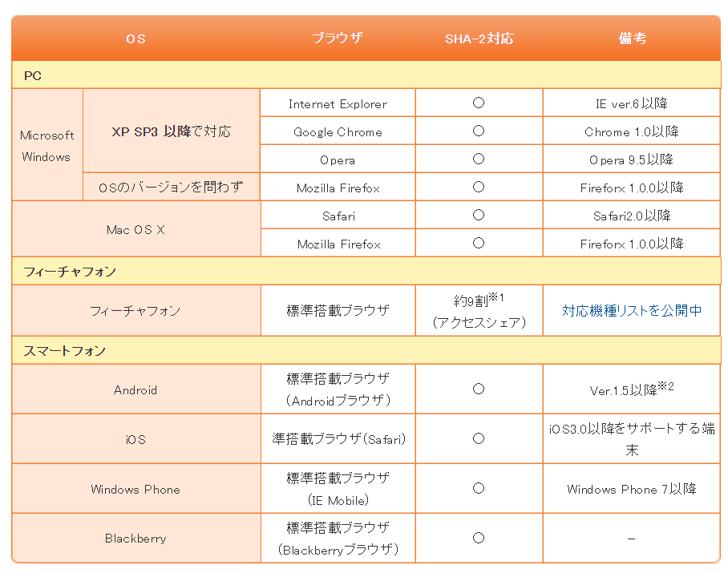
Task: Click the 標準搭載ブラウザ (IE Mobile) cell
Action: tap(338, 489)
